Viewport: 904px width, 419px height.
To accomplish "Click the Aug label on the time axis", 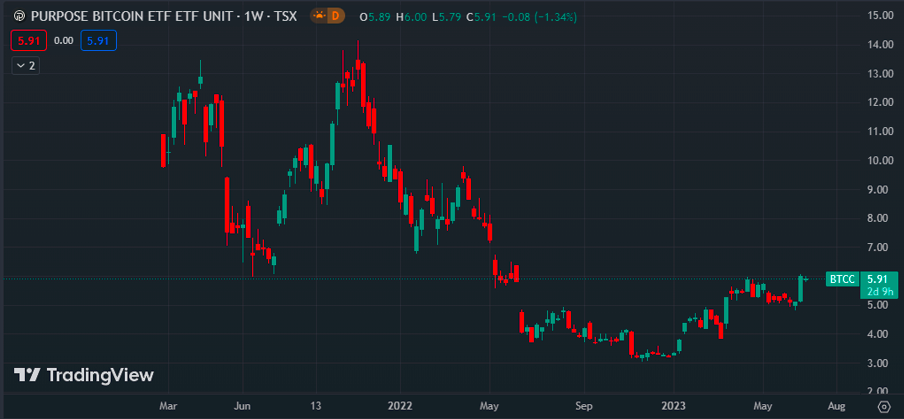I will click(x=837, y=406).
